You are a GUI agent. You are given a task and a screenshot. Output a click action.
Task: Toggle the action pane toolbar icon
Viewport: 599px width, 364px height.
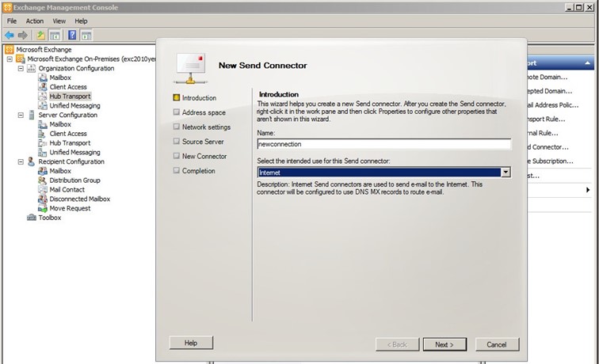(86, 36)
